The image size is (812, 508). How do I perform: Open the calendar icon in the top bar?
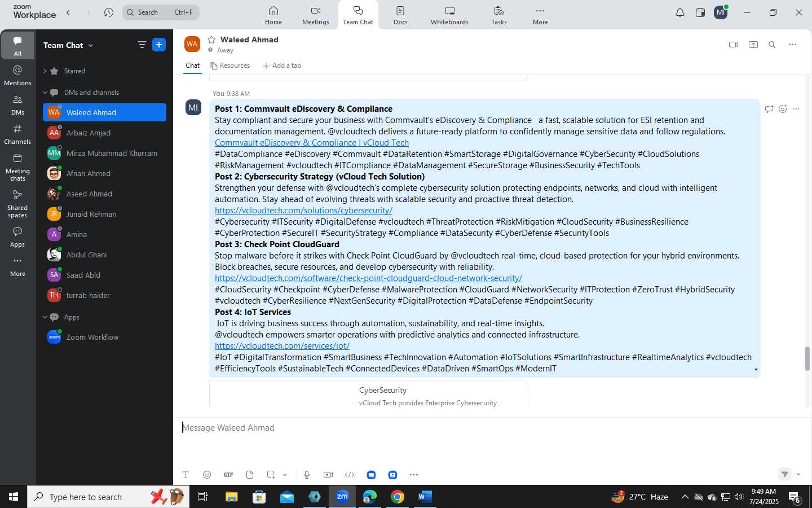tap(700, 12)
